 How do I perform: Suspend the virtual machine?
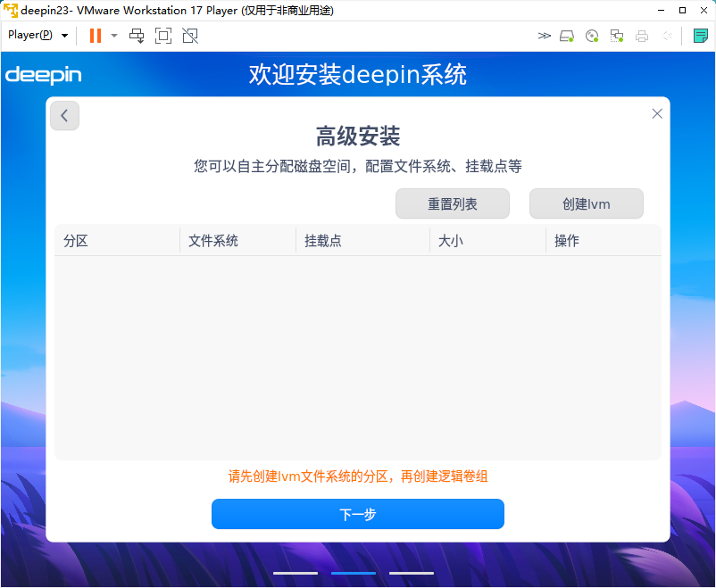(95, 36)
